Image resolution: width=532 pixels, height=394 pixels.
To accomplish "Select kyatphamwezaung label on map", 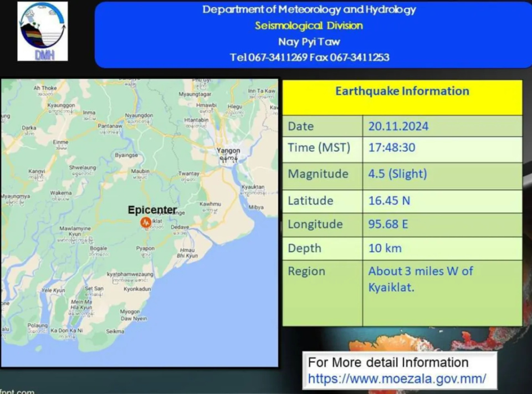I will point(130,274).
